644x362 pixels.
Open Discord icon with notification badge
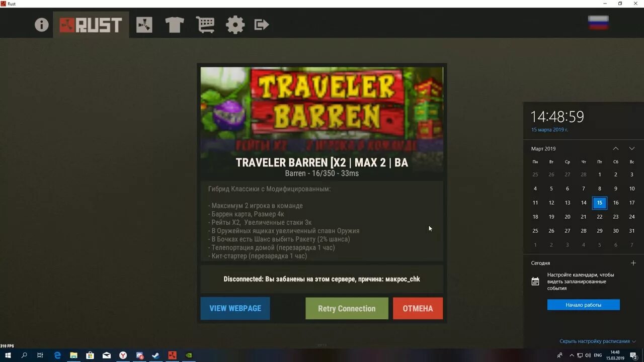[139, 355]
